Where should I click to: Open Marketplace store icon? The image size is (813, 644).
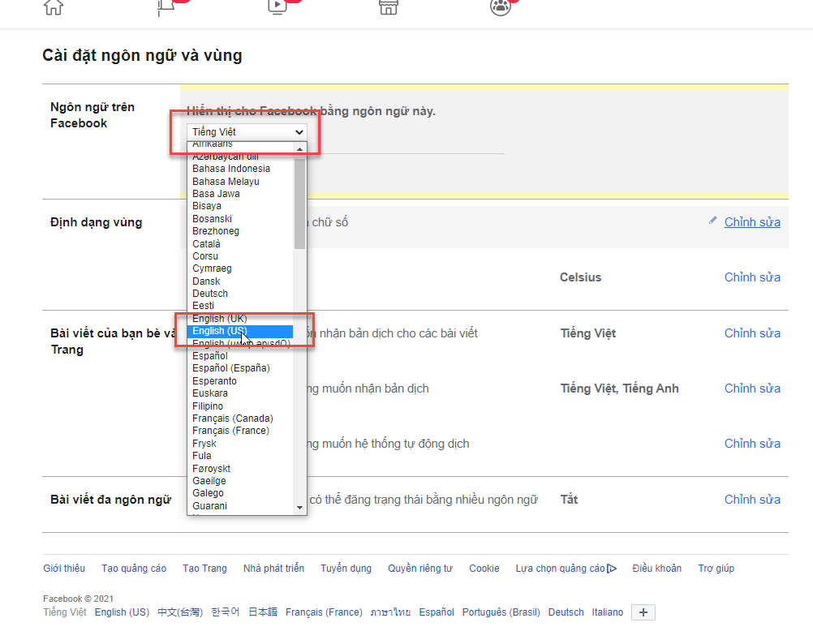coord(389,7)
